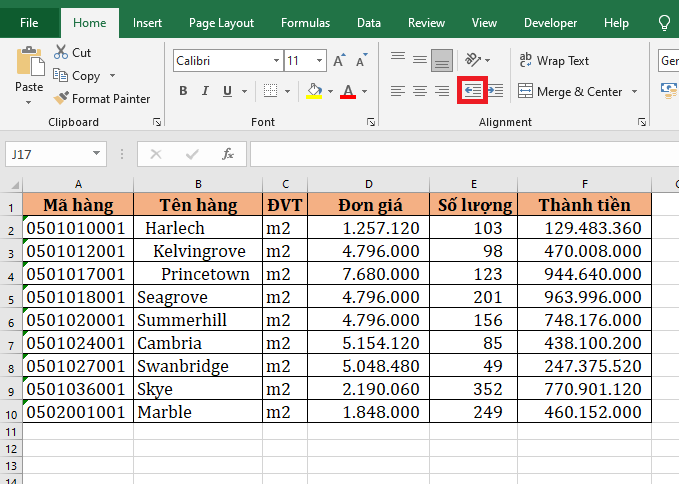The image size is (679, 484).
Task: Increase font size with large A
Action: [x=339, y=61]
